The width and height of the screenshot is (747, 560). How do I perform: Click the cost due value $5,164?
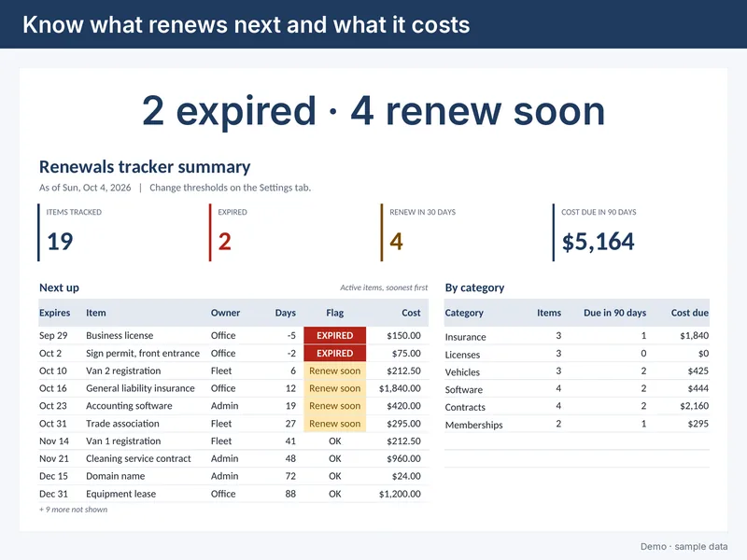tap(599, 242)
